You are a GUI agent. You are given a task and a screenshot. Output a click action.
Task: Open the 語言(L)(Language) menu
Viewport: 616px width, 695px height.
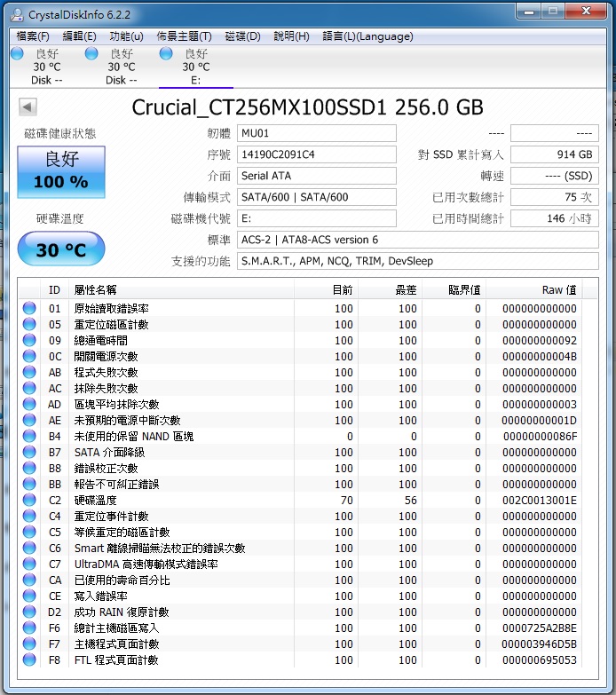point(367,36)
